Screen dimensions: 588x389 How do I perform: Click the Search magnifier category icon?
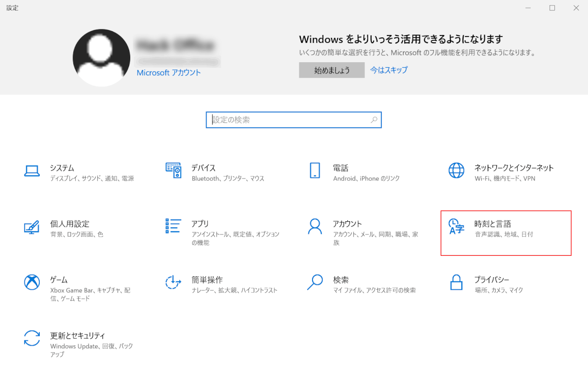click(315, 282)
